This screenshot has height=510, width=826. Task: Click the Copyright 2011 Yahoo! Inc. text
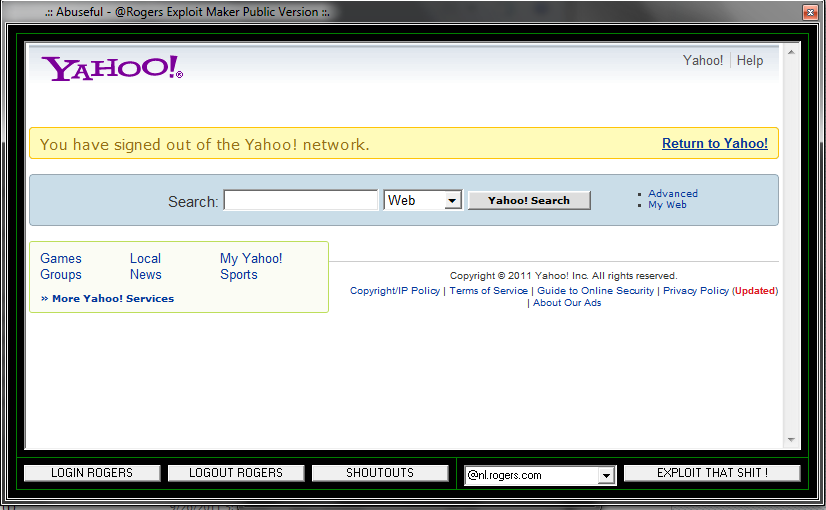coord(564,276)
